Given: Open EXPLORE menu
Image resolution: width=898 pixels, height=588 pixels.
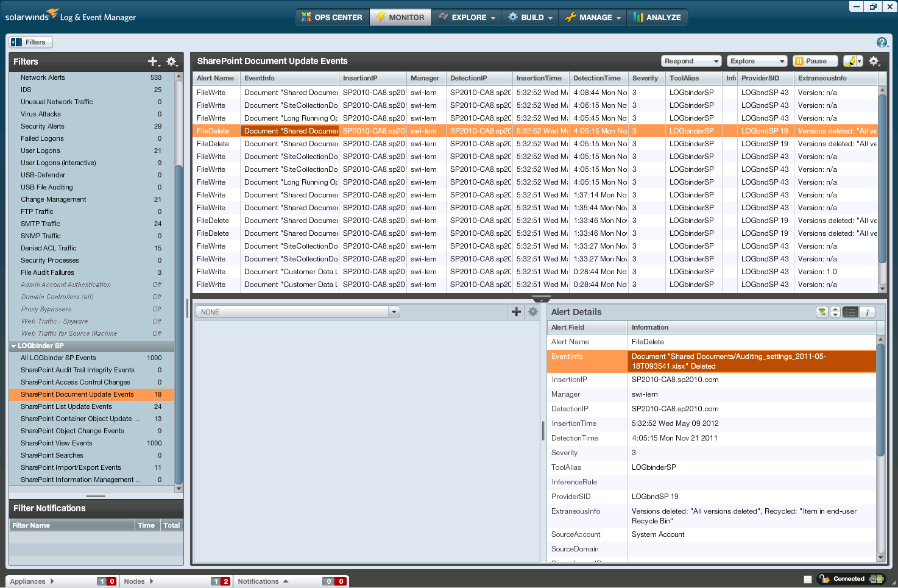Looking at the screenshot, I should coord(466,17).
